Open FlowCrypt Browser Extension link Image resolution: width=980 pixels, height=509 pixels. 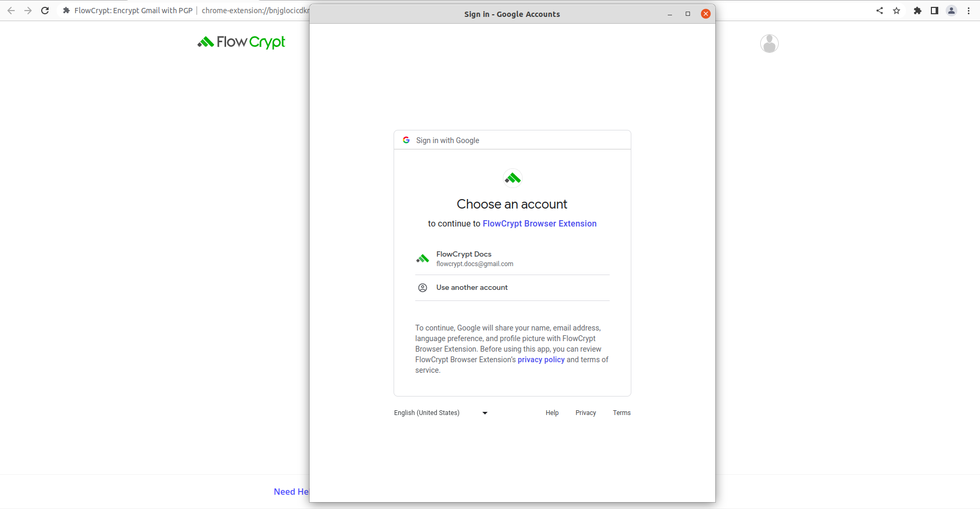[539, 224]
